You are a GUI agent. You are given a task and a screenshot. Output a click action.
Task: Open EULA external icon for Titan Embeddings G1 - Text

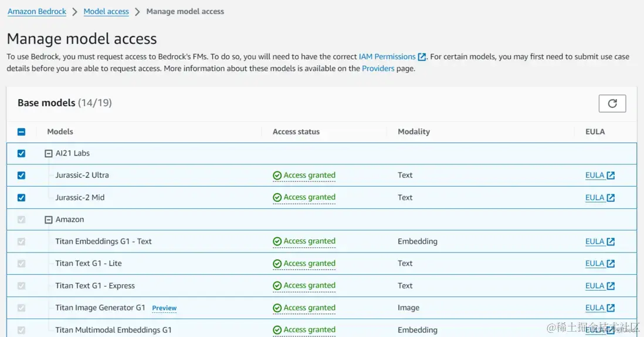[611, 241]
